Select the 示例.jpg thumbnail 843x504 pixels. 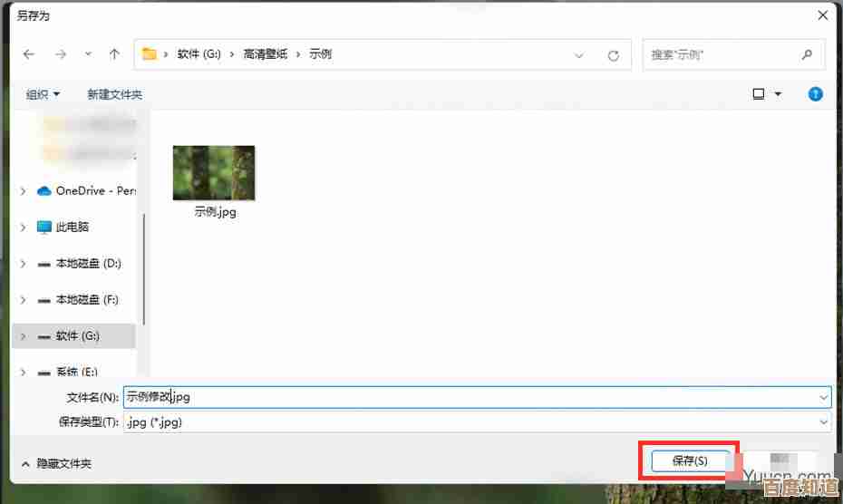pos(214,173)
